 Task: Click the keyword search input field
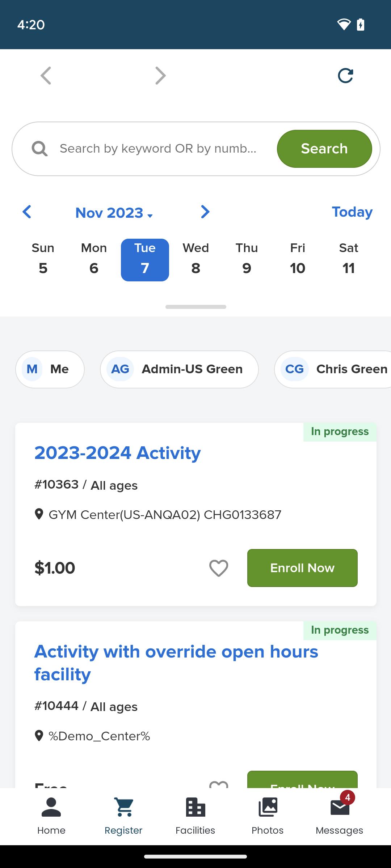click(x=158, y=149)
